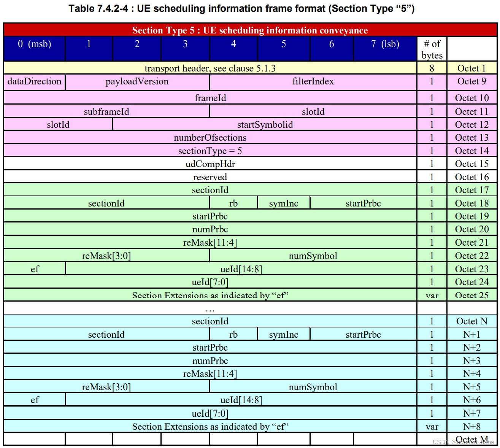Select the filterIndex cell
This screenshot has width=500, height=448.
(312, 81)
